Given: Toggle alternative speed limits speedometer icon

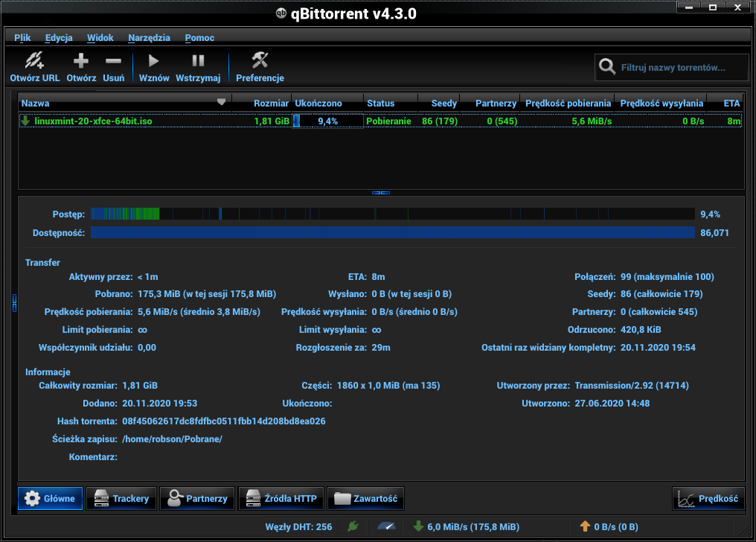Looking at the screenshot, I should [387, 526].
